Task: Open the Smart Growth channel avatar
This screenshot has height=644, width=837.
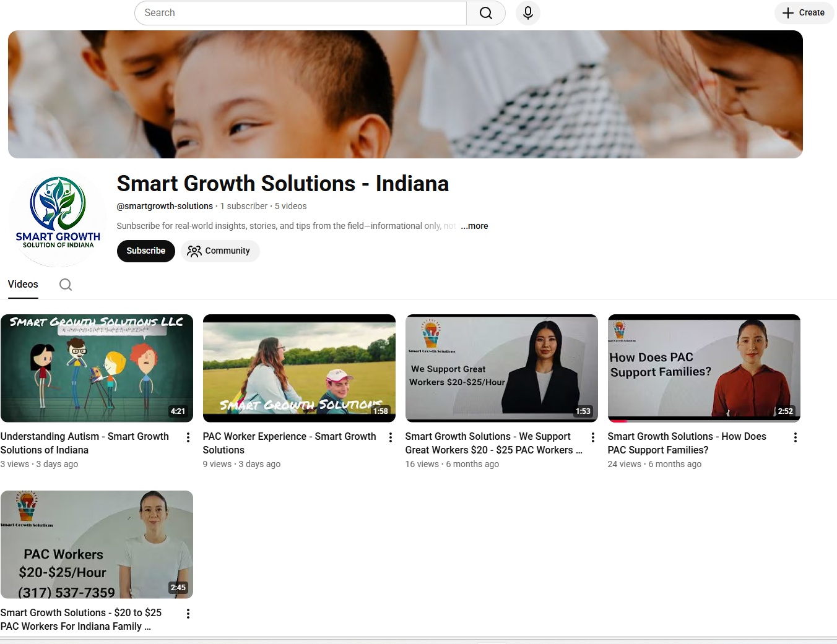Action: (58, 218)
